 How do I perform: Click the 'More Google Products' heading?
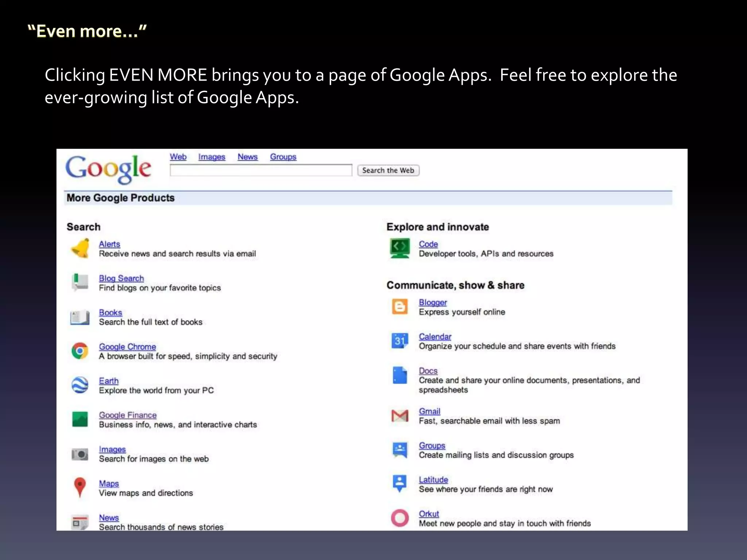pyautogui.click(x=120, y=198)
